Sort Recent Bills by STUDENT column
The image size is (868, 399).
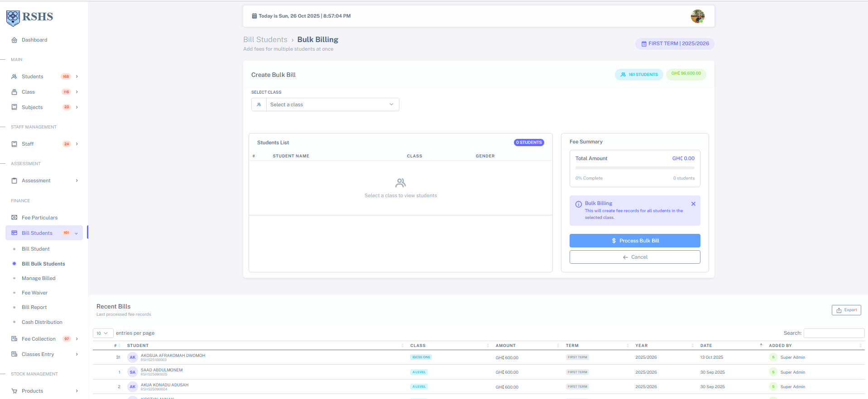(x=265, y=346)
